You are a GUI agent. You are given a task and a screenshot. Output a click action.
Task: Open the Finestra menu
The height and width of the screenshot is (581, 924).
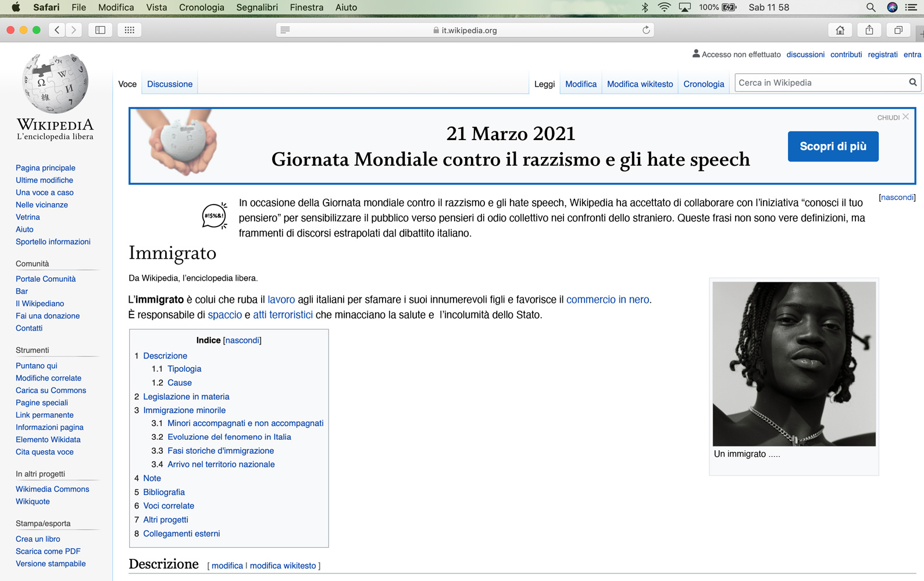pos(306,7)
